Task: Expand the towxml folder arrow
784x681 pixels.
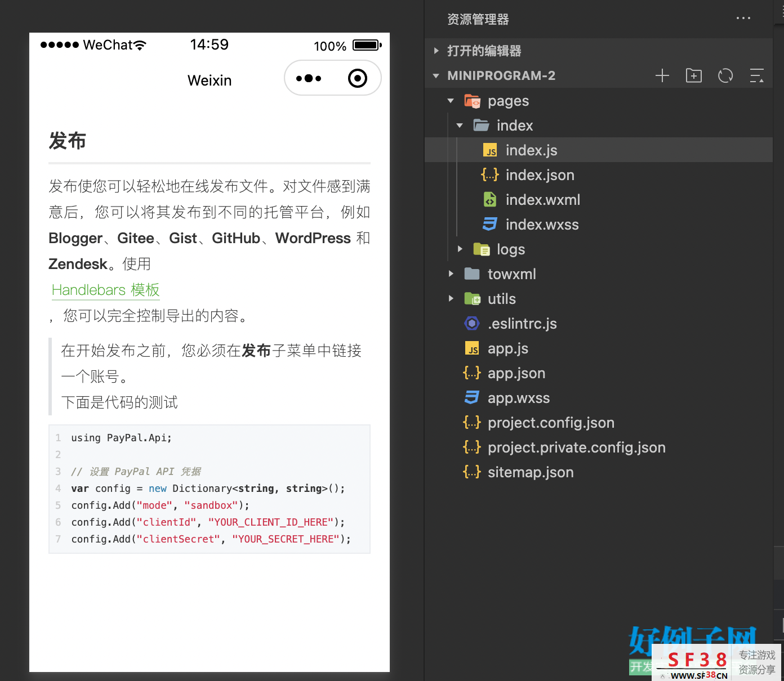Action: click(x=451, y=274)
